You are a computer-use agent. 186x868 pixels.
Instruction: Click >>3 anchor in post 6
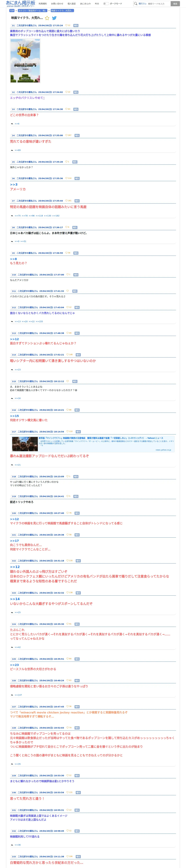pyautogui.click(x=14, y=185)
